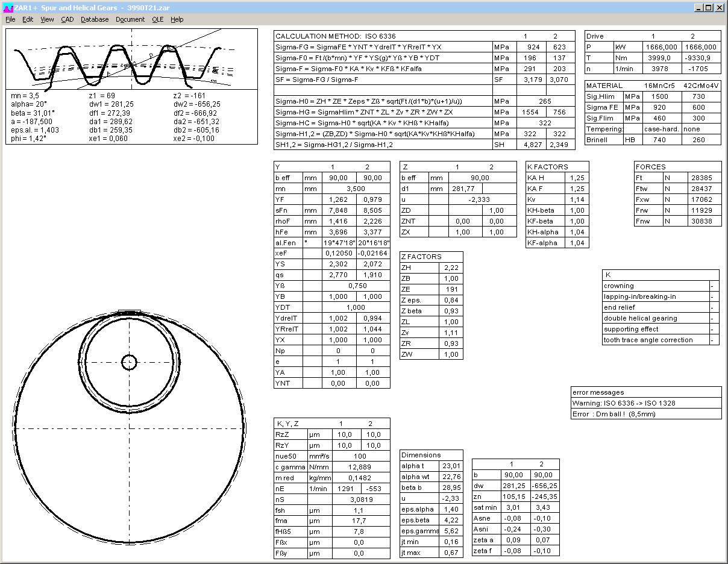
Task: Open the File menu
Action: coord(10,19)
